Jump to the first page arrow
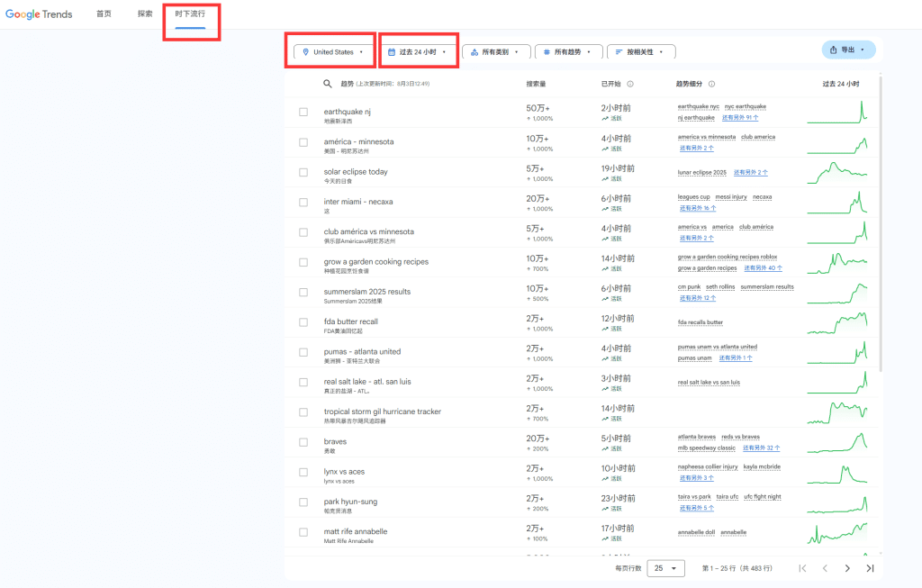922x588 pixels. click(x=802, y=568)
